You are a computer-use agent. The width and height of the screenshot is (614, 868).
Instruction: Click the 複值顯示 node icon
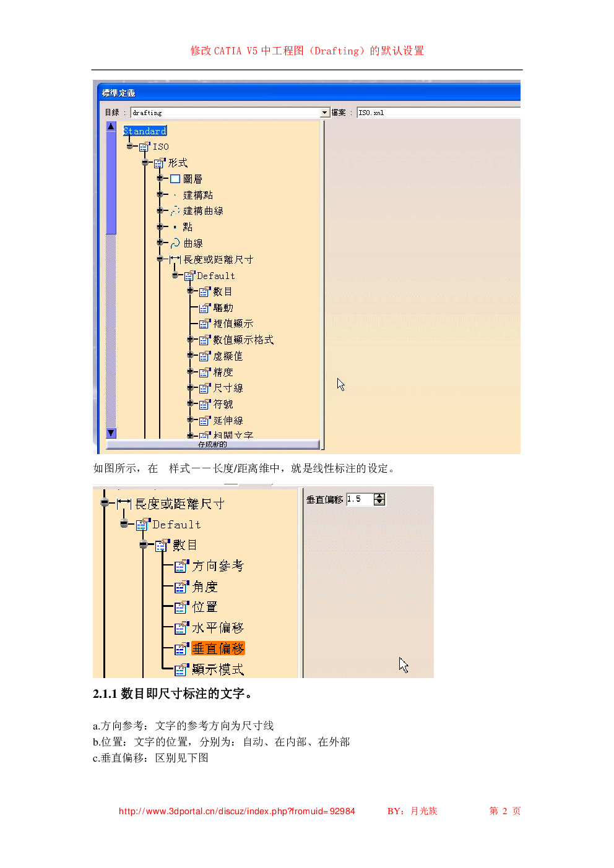point(205,324)
